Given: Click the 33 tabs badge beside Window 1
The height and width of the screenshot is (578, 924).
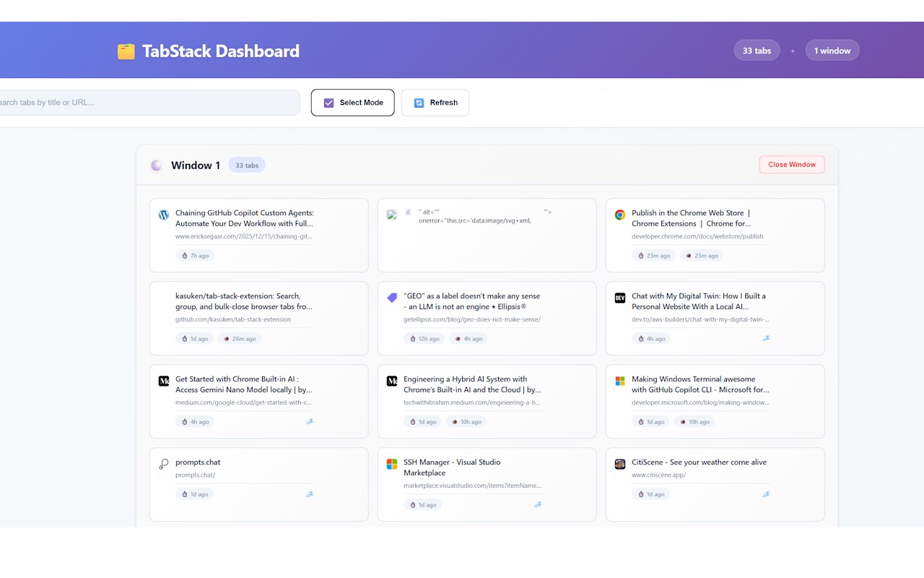Looking at the screenshot, I should (x=247, y=165).
